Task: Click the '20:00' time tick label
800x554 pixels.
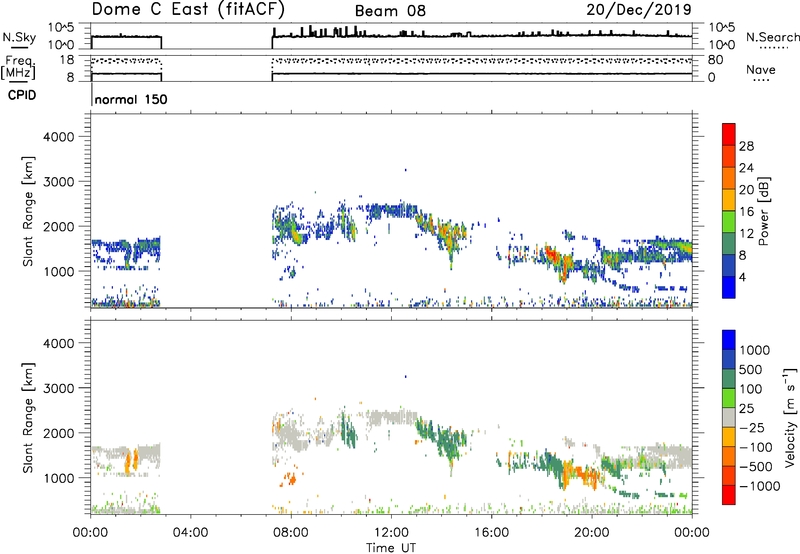Action: pos(592,533)
